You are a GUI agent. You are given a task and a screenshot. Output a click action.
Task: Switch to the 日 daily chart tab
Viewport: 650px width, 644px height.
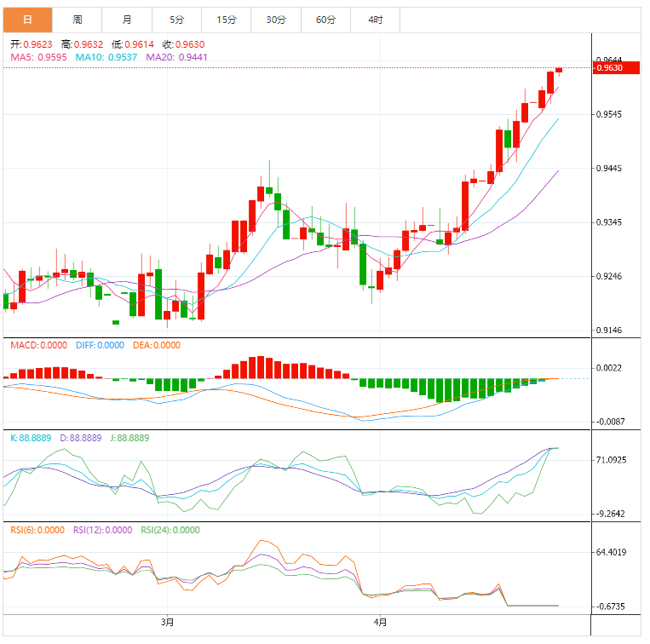point(28,19)
